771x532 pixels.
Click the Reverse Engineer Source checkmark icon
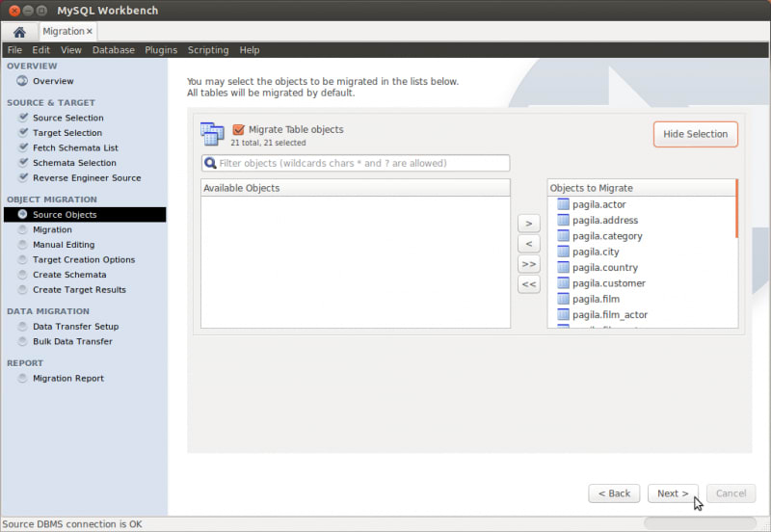tap(22, 177)
